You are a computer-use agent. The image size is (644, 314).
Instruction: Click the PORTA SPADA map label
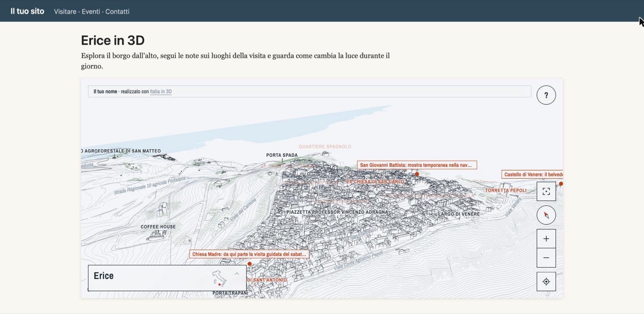282,155
